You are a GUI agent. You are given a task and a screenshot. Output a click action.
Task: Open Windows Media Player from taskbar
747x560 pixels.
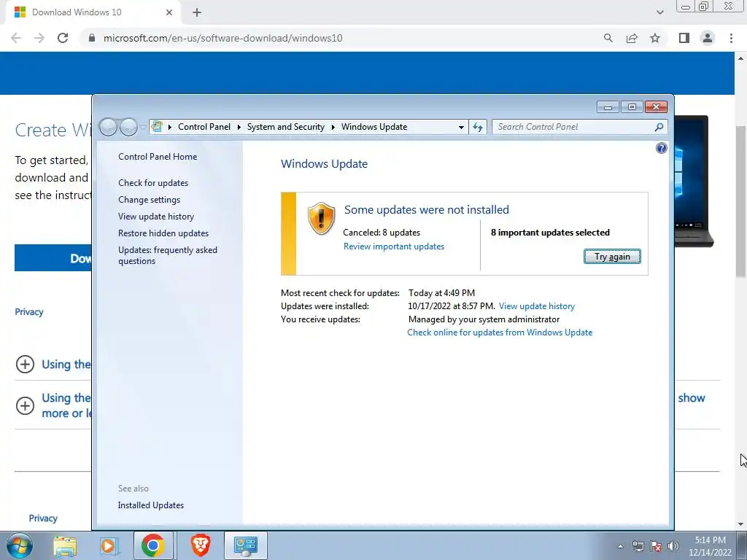coord(109,545)
